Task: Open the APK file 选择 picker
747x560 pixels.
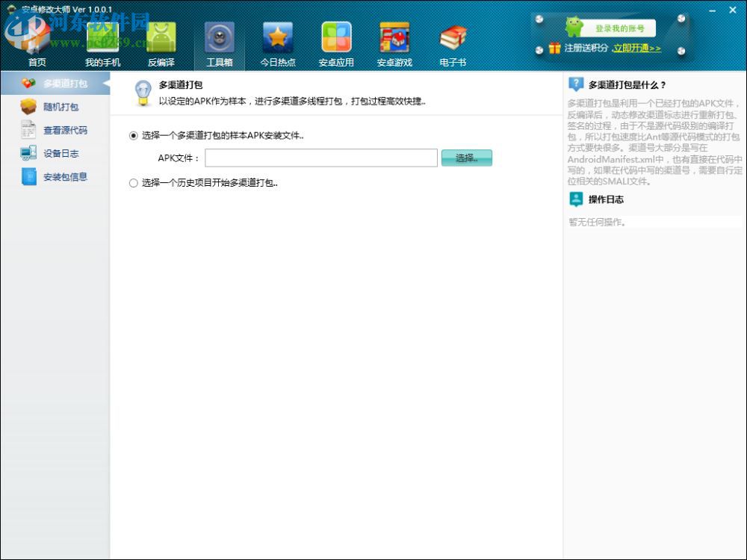Action: tap(466, 158)
